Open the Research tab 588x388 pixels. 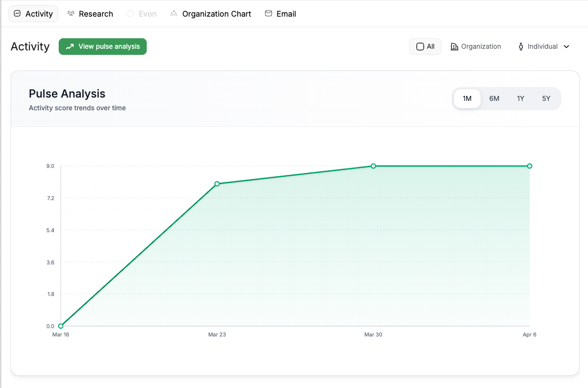[x=90, y=13]
